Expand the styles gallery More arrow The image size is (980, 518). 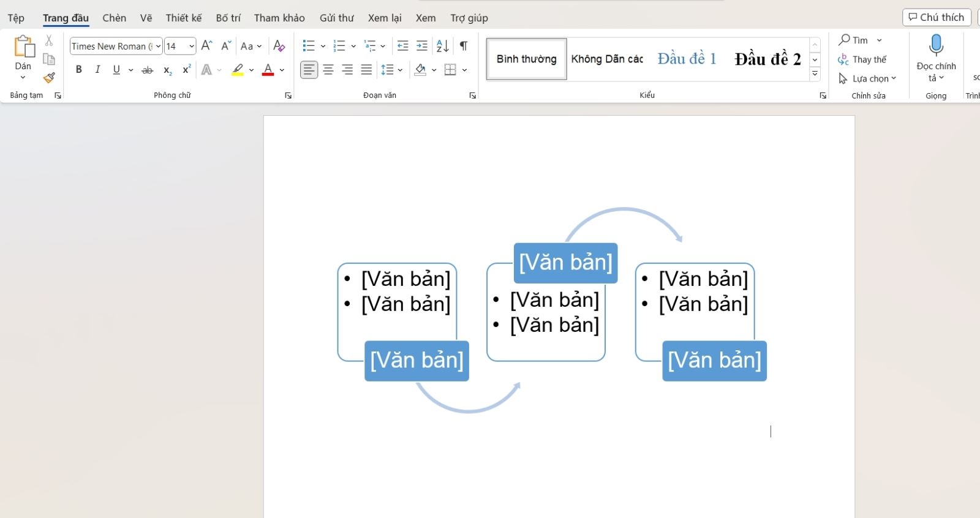tap(815, 73)
